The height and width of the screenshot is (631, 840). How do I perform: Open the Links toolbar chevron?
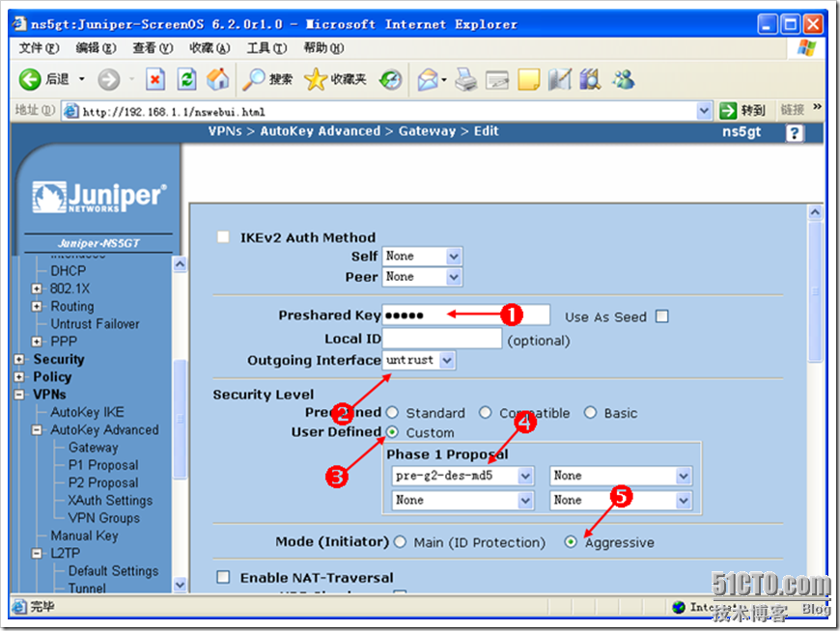click(817, 107)
